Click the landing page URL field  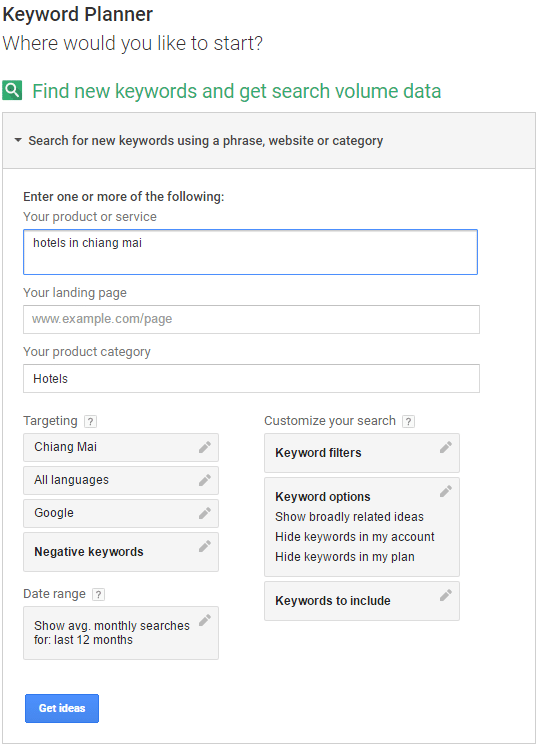pos(251,319)
